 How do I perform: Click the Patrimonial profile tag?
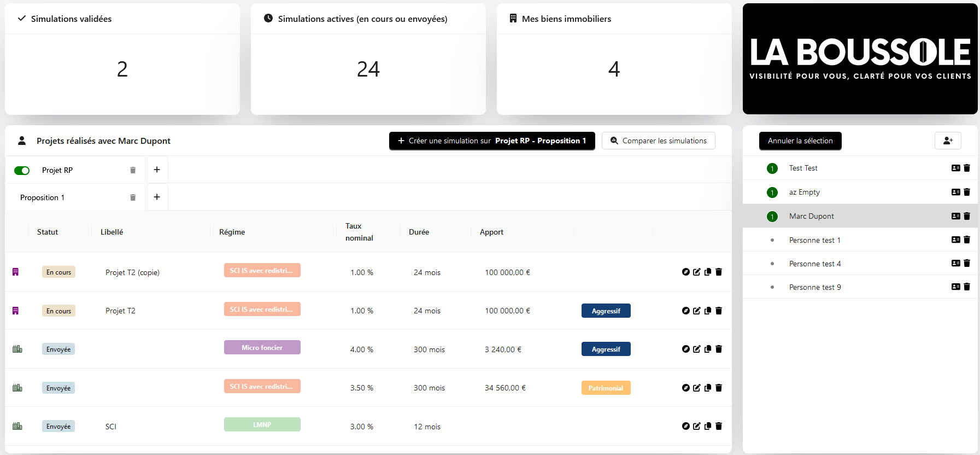tap(606, 388)
